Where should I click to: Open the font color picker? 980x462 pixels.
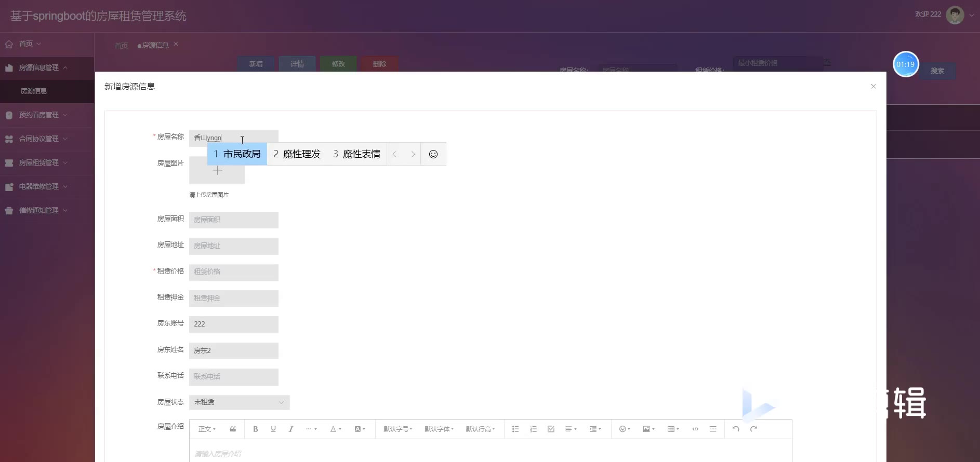tap(336, 429)
